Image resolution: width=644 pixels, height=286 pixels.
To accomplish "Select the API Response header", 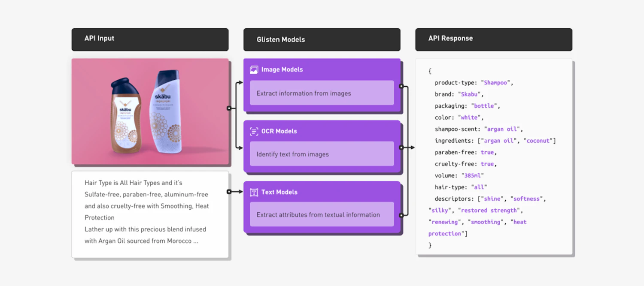I will tap(494, 39).
